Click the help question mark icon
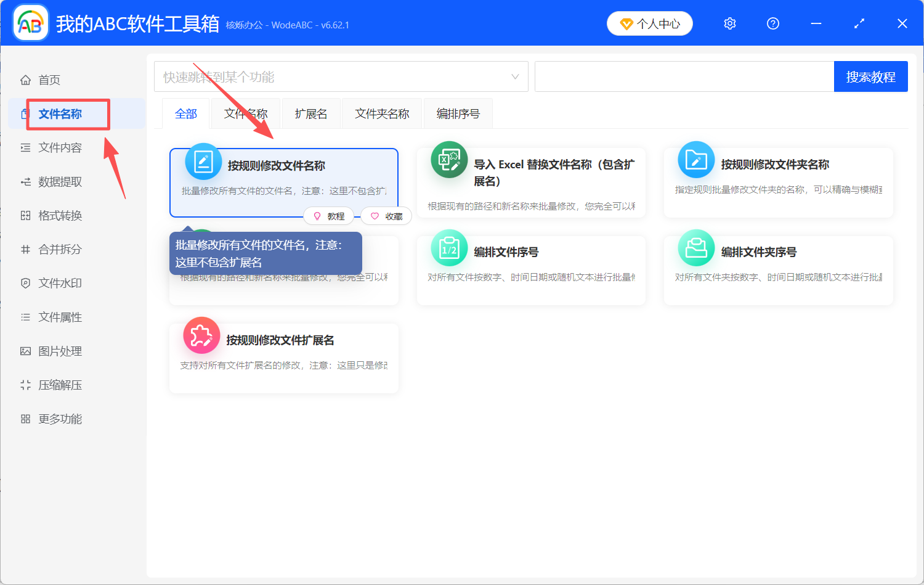 click(772, 23)
